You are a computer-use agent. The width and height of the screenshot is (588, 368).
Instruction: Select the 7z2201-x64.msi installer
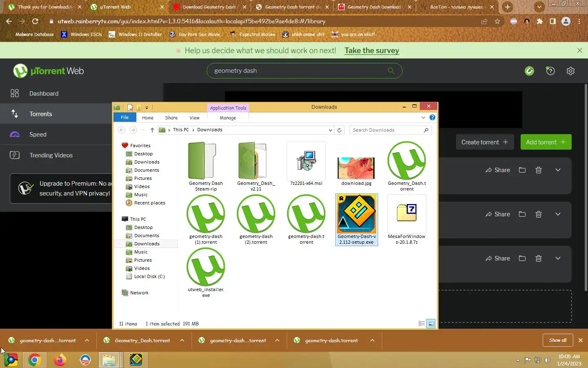(306, 164)
